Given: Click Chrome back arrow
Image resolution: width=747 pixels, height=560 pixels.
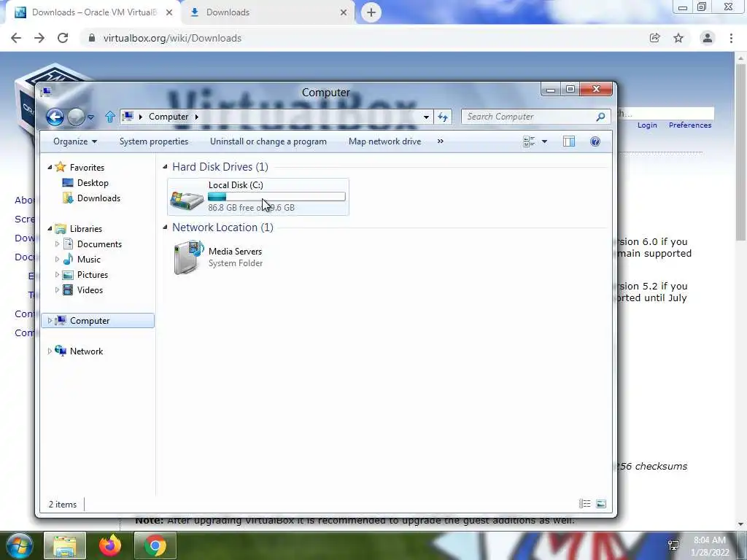Looking at the screenshot, I should click(x=16, y=38).
